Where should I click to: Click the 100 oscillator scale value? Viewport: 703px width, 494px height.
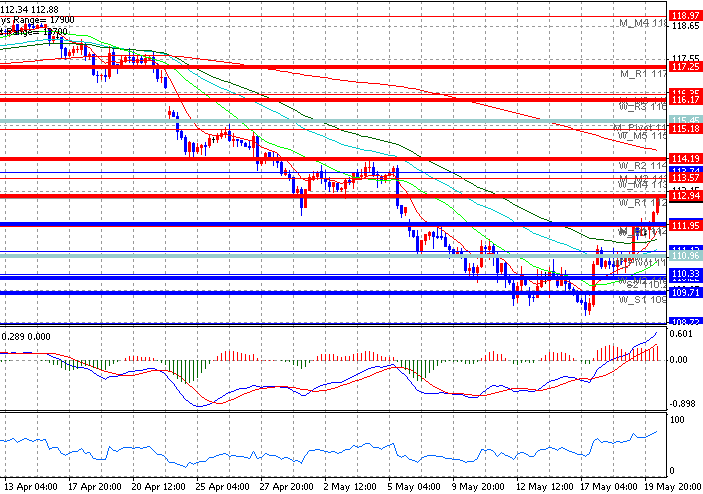(x=677, y=420)
